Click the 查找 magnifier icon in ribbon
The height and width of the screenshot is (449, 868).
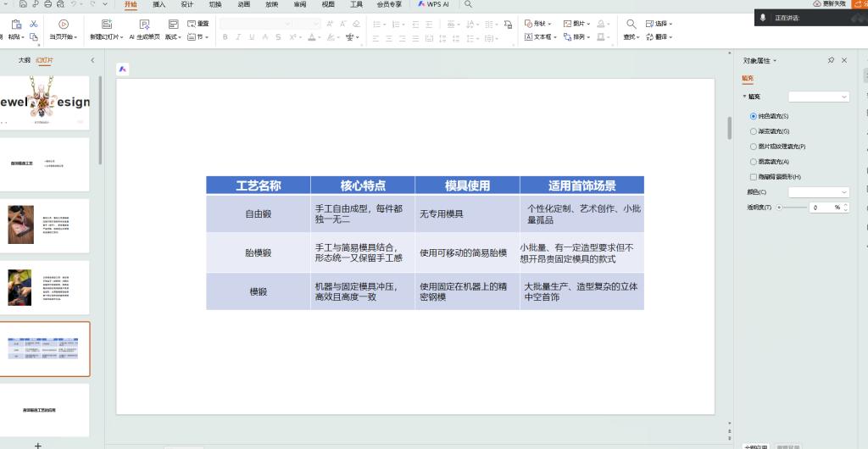(631, 24)
